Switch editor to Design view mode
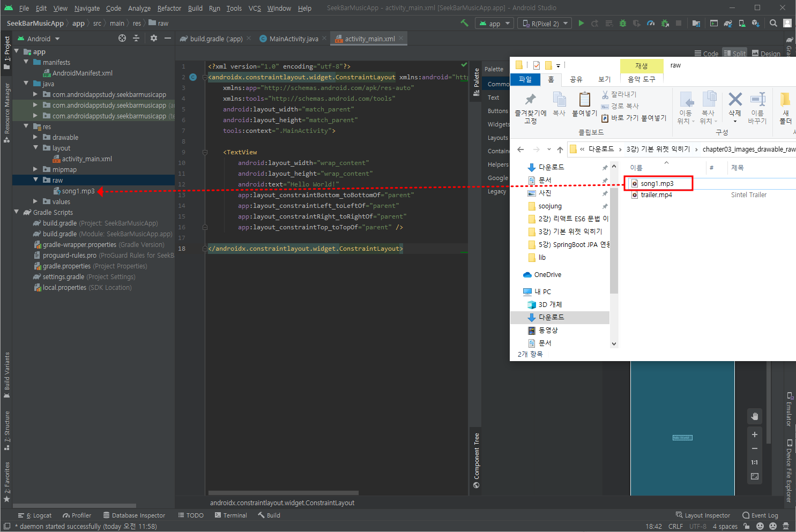This screenshot has width=796, height=532. pyautogui.click(x=767, y=54)
